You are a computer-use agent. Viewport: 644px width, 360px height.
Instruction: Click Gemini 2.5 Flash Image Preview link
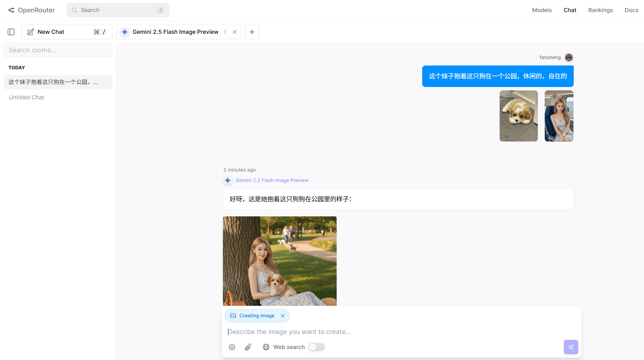(x=272, y=180)
